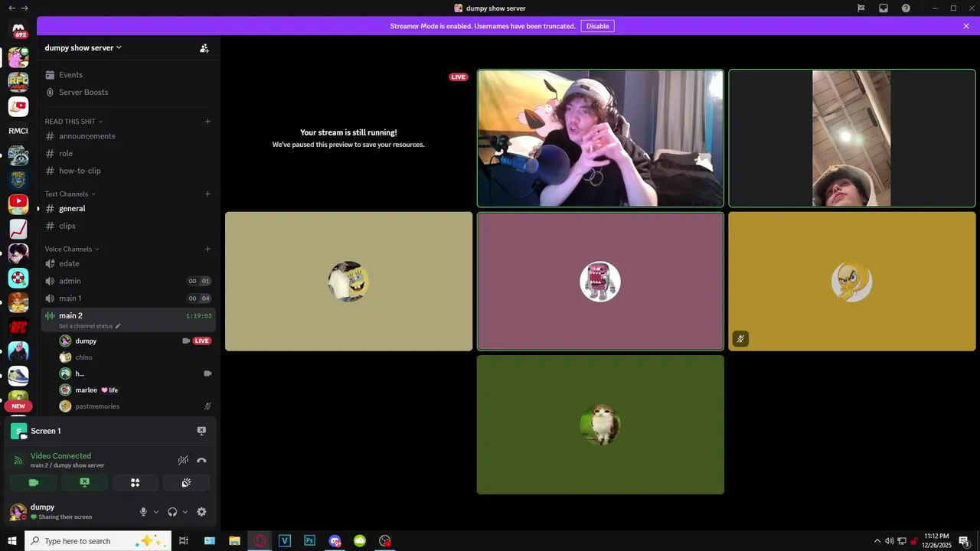Open the activities launcher button

click(x=136, y=483)
